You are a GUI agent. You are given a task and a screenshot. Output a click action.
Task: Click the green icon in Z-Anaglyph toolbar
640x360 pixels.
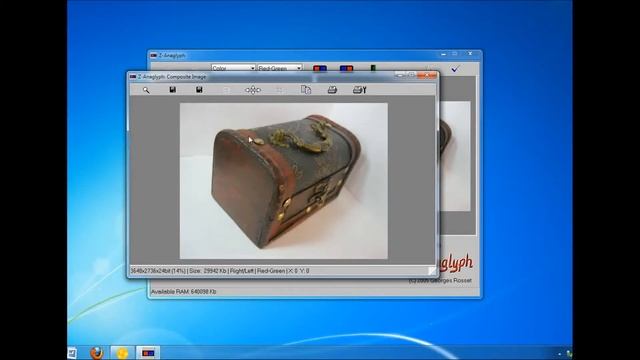(373, 68)
